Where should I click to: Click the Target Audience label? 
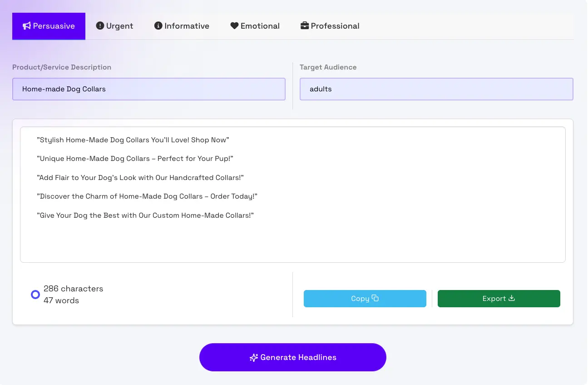[328, 67]
